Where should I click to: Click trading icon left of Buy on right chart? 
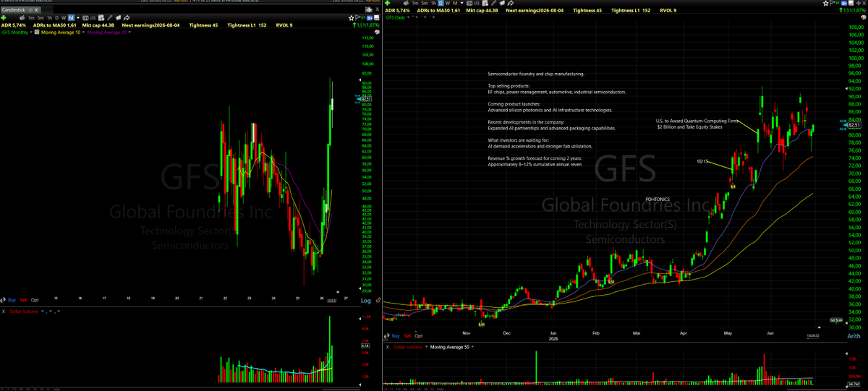tap(386, 336)
